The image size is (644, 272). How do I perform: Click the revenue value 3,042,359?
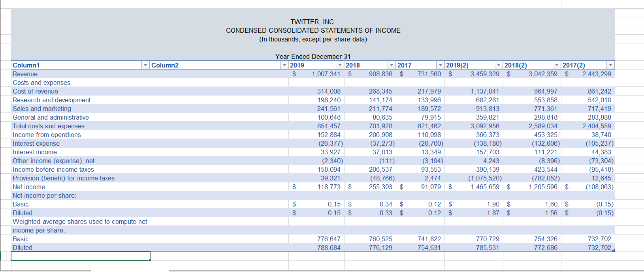tap(543, 74)
